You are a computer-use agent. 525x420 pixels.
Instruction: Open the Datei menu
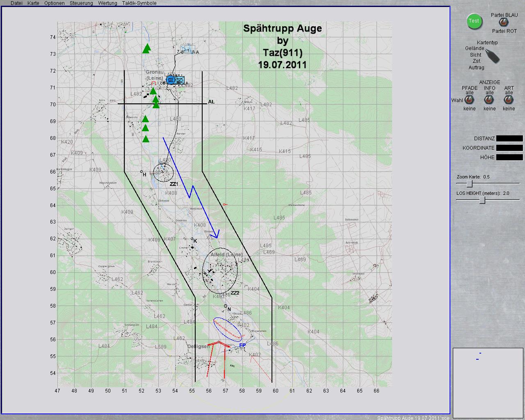tap(16, 3)
